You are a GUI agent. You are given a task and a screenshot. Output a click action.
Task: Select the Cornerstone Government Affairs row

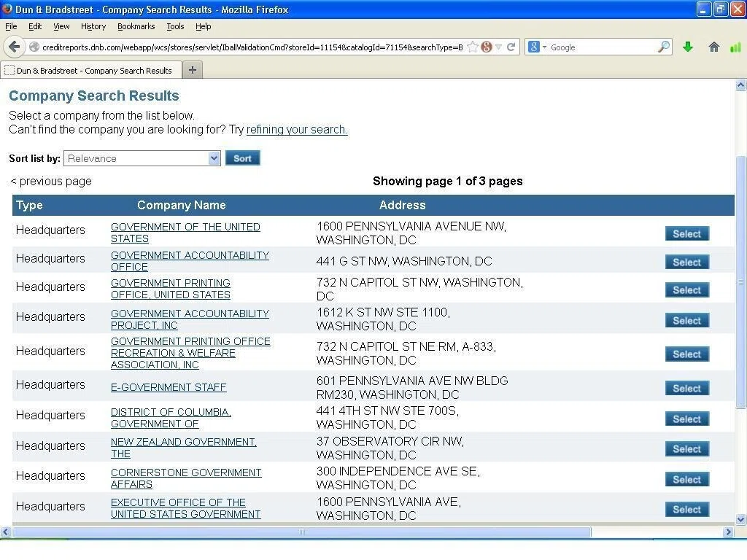pyautogui.click(x=687, y=480)
